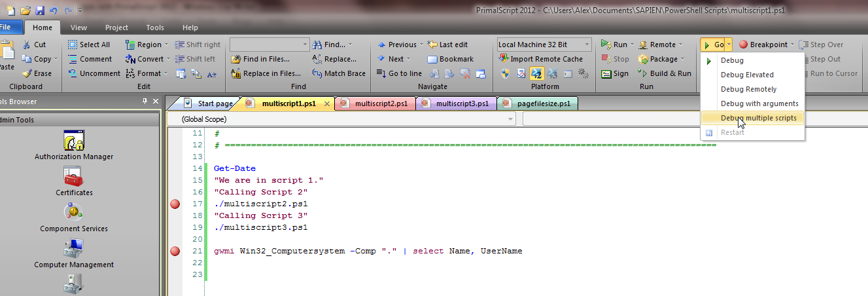Switch to multiscript3.ps1 tab
Viewport: 868px width, 296px height.
coord(457,103)
